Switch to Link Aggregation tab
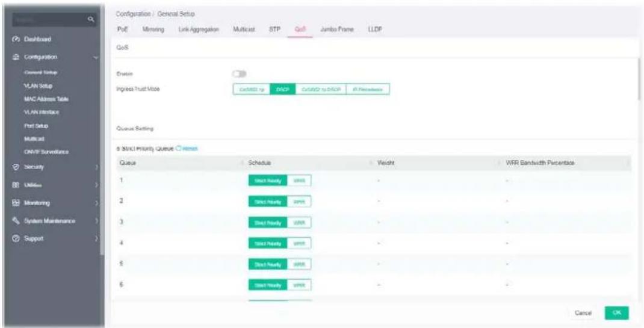This screenshot has height=328, width=644. click(199, 29)
